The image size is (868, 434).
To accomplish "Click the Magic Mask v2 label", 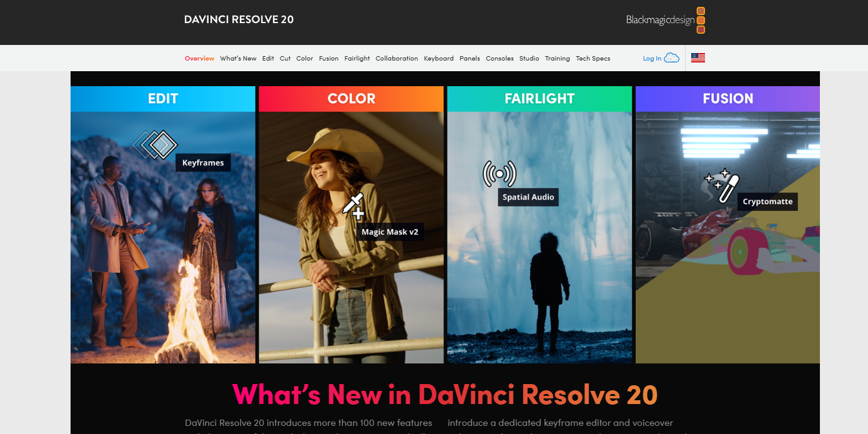I will coord(390,232).
